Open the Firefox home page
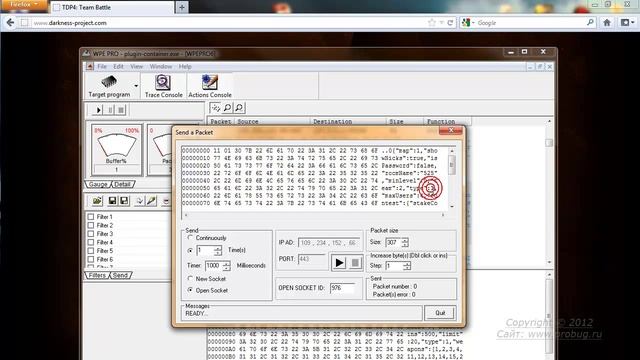This screenshot has height=360, width=640. pyautogui.click(x=607, y=23)
